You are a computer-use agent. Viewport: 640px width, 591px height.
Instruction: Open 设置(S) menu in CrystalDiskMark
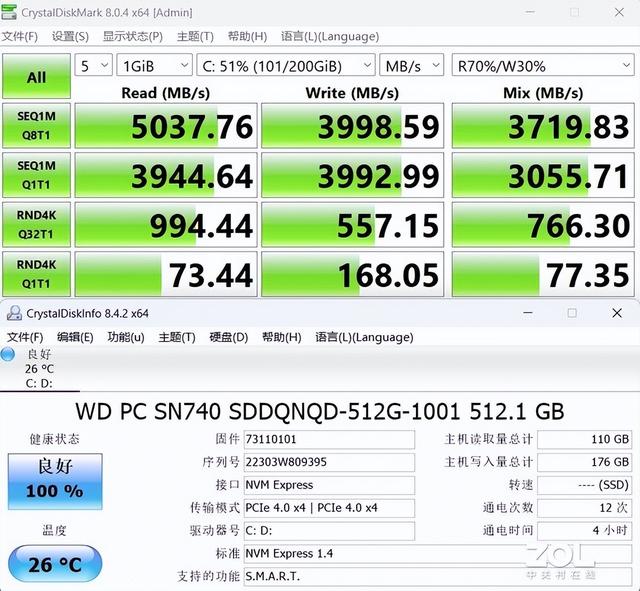point(70,36)
